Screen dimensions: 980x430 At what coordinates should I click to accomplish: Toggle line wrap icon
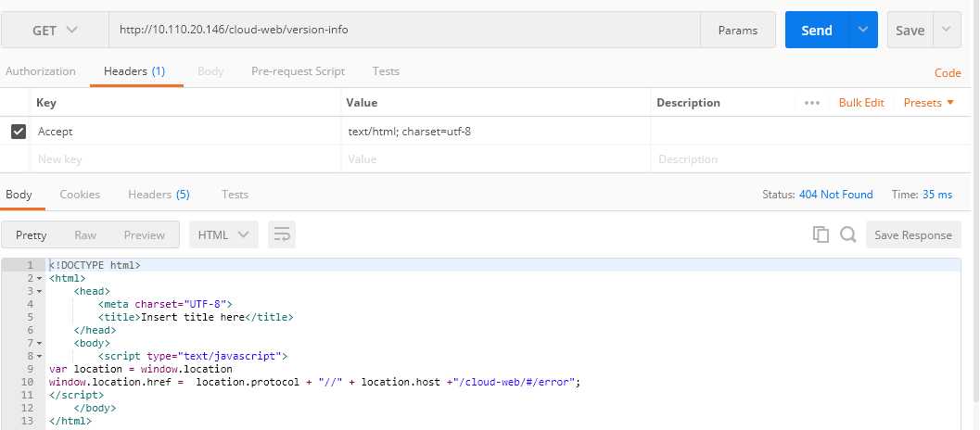coord(282,235)
